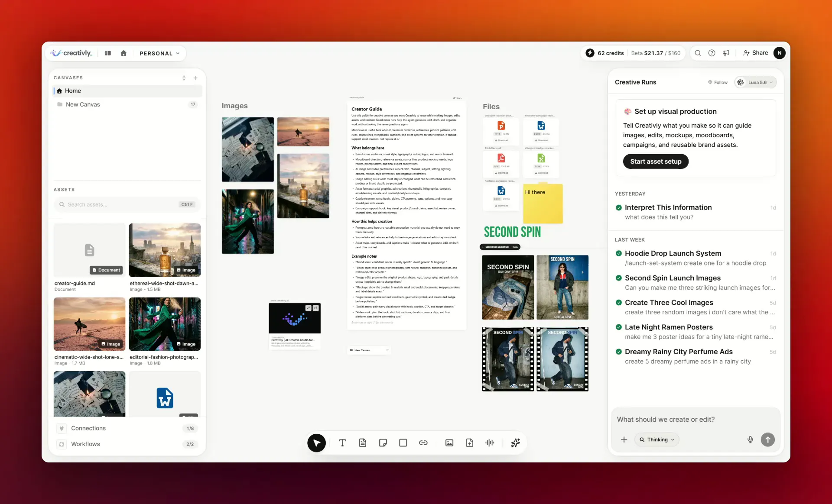This screenshot has height=504, width=832.
Task: Click the Beta $21.37 / $160 usage
Action: pos(656,53)
